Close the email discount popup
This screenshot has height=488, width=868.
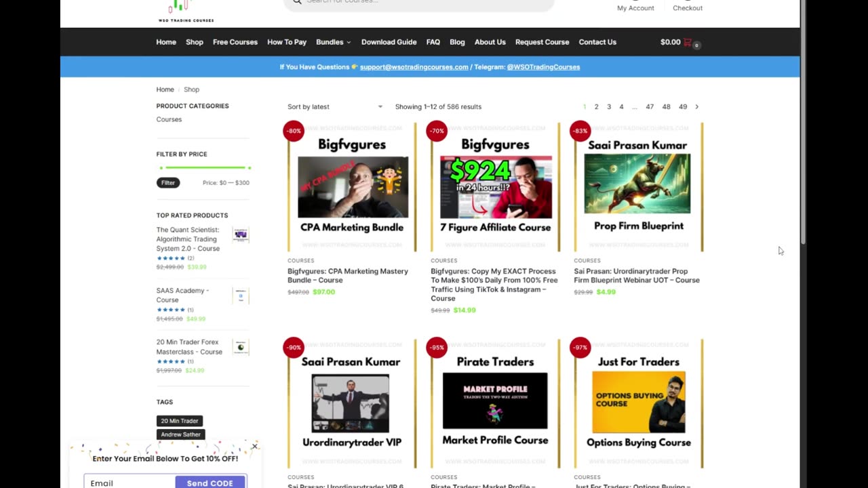254,446
